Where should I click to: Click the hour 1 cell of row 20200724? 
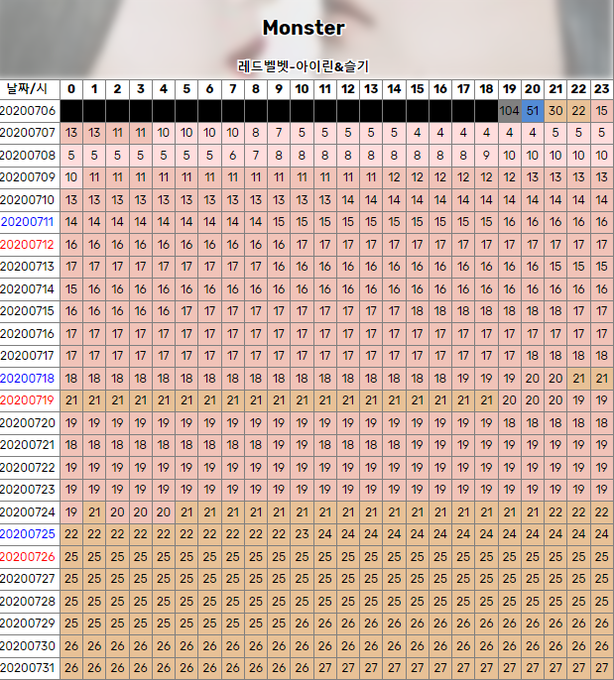pyautogui.click(x=94, y=512)
